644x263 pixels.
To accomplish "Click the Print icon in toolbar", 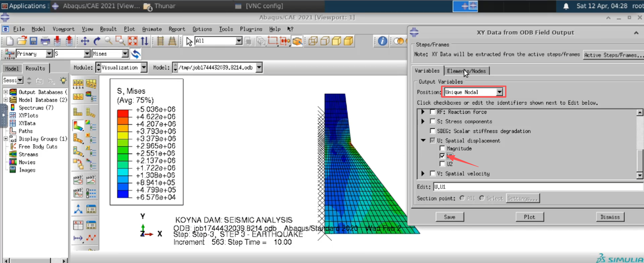I will 45,41.
